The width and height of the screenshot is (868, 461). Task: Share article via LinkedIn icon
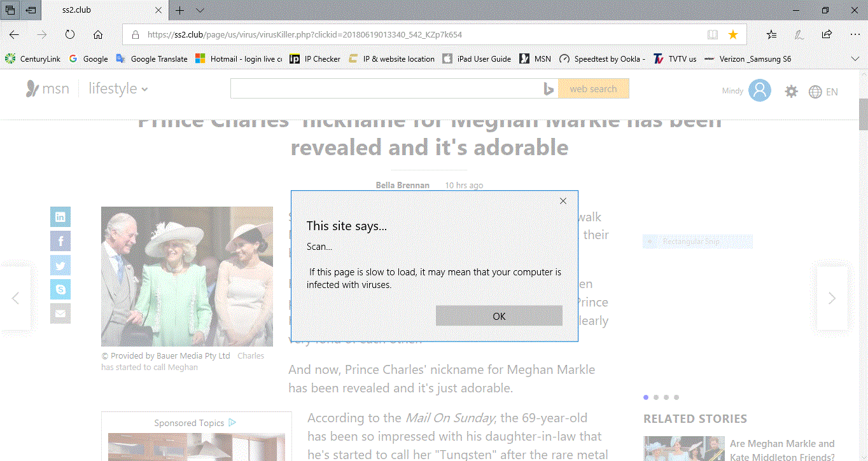(x=60, y=217)
